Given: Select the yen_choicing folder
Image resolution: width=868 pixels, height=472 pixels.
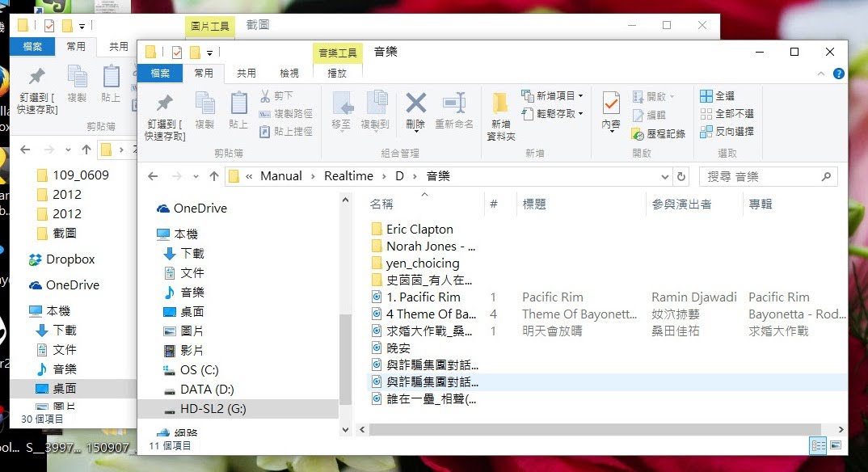Looking at the screenshot, I should point(415,263).
